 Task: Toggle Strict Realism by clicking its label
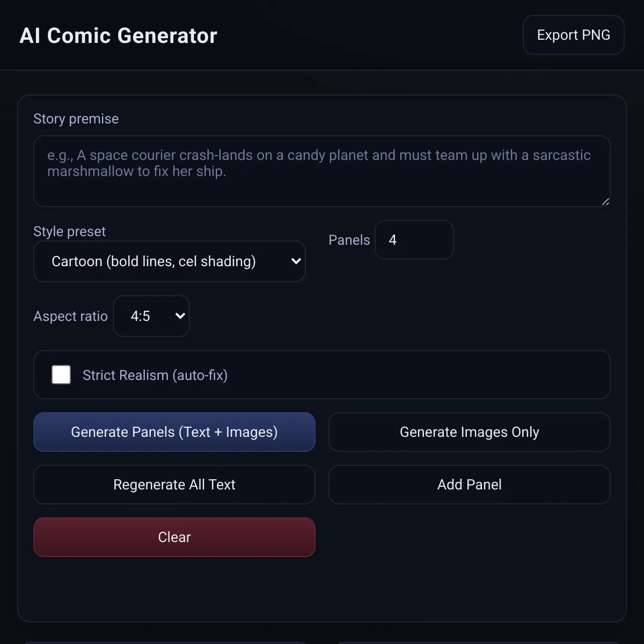(155, 375)
